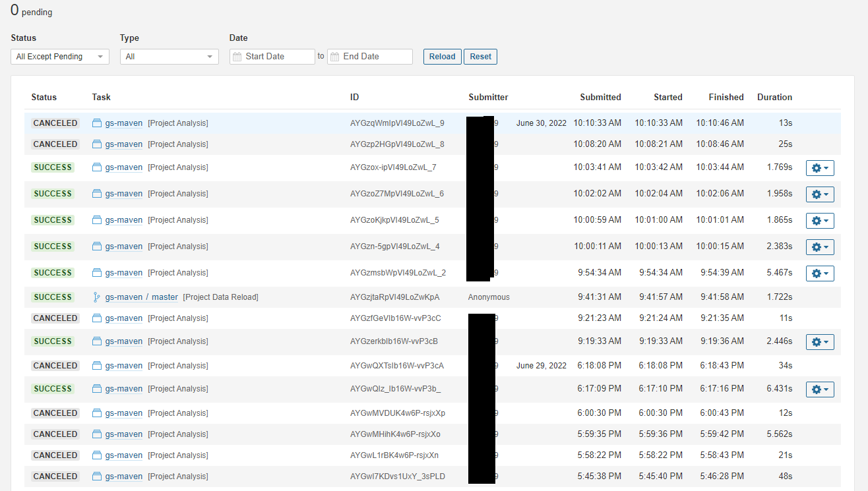Open gs-maven link in the 9:21:23 AM submitted row
This screenshot has width=868, height=491.
coord(124,318)
